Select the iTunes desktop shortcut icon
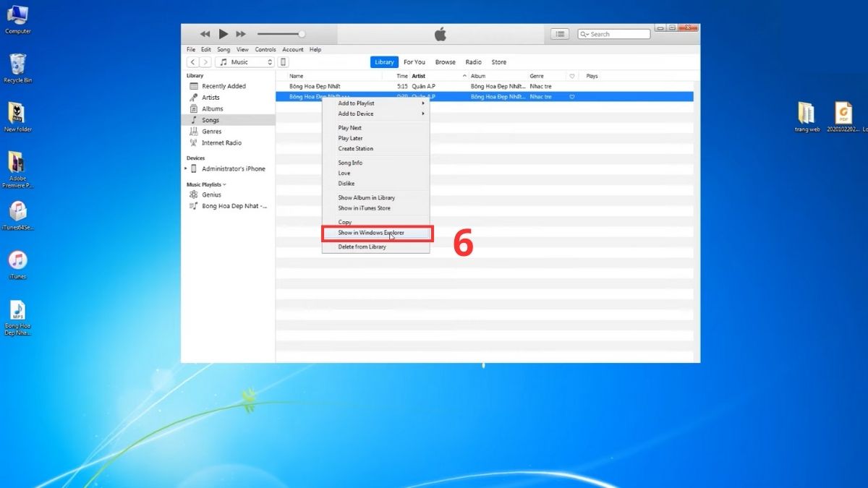Image resolution: width=868 pixels, height=488 pixels. click(17, 265)
